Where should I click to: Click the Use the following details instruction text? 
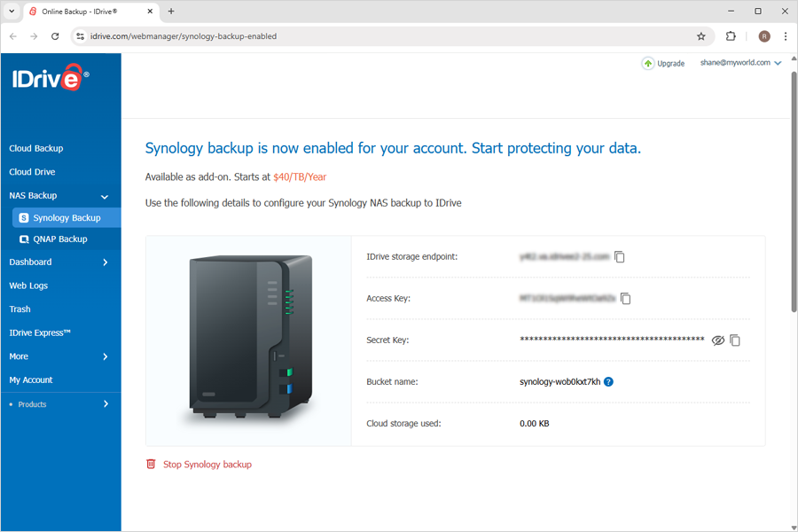pyautogui.click(x=303, y=203)
